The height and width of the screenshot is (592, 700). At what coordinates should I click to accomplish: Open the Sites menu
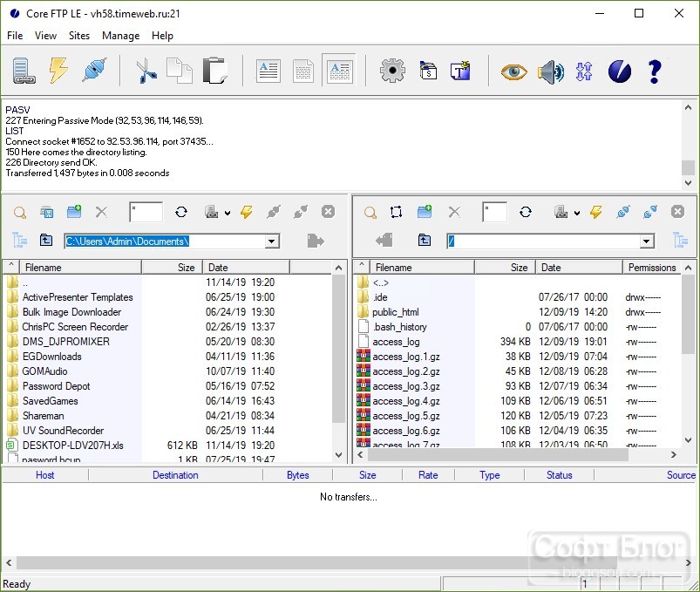click(x=79, y=36)
